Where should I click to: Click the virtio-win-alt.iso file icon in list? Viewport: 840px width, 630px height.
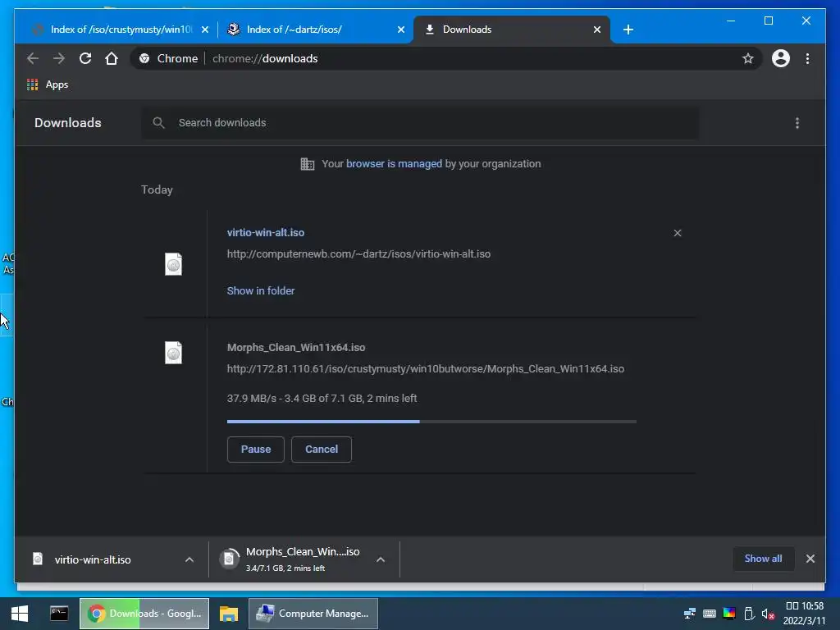174,264
